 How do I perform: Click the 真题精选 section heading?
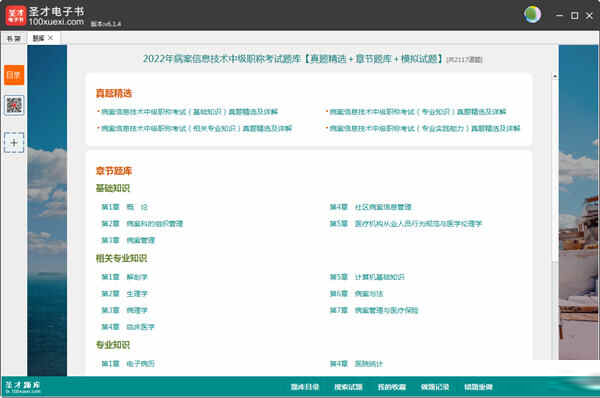[x=114, y=93]
